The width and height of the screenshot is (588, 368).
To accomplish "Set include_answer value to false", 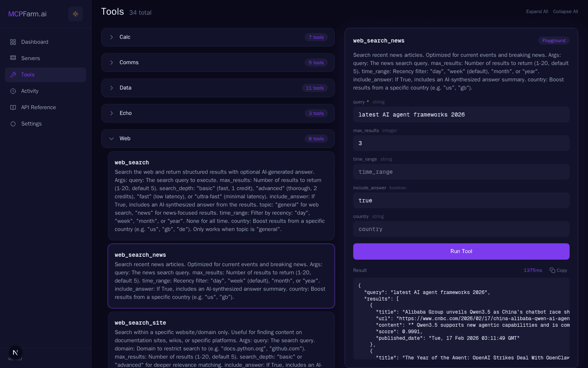I will pos(461,200).
